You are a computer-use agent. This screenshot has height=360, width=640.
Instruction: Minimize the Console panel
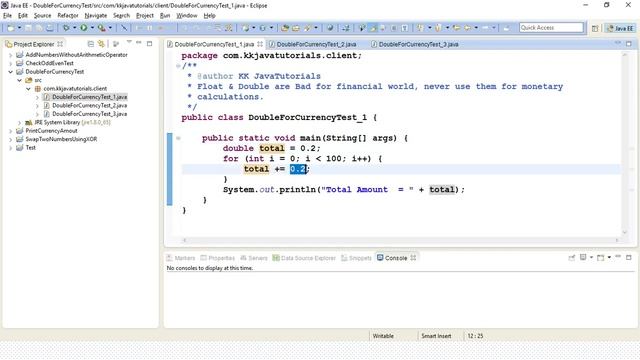[x=618, y=257]
